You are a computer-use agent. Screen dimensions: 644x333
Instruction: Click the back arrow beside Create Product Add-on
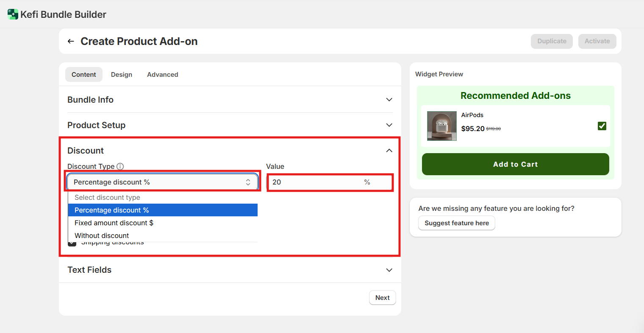click(71, 41)
